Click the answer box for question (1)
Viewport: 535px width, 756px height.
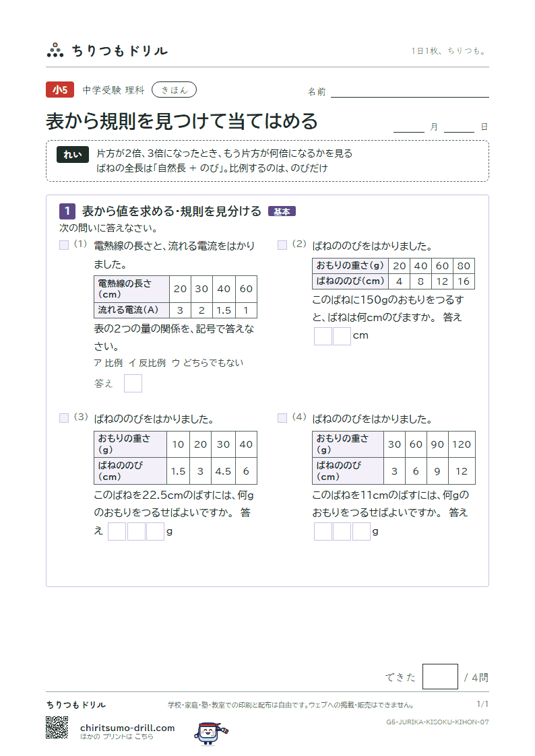[133, 383]
